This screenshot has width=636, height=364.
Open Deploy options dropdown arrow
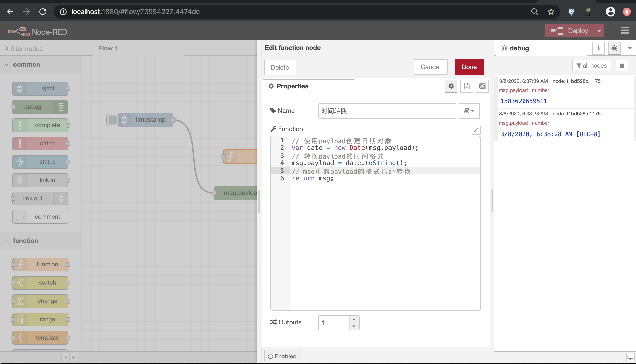pyautogui.click(x=599, y=31)
